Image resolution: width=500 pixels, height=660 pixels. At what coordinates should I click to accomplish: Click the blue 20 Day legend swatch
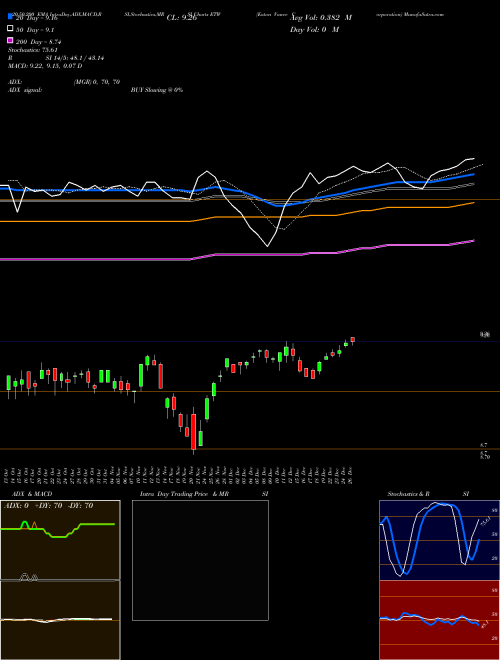10,17
